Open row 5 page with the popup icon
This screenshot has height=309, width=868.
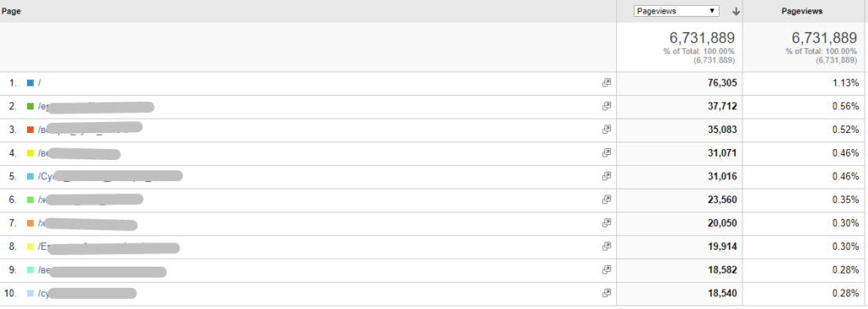point(607,176)
